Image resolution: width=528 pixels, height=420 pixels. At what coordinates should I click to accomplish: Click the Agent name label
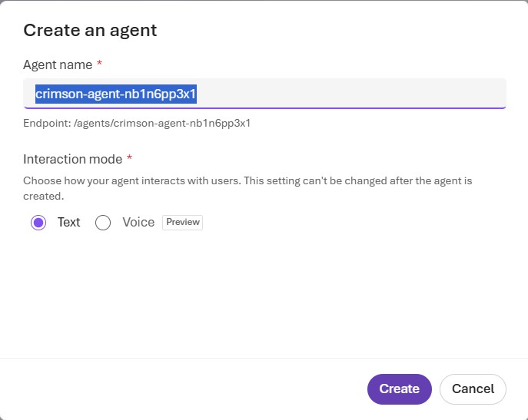pos(58,64)
